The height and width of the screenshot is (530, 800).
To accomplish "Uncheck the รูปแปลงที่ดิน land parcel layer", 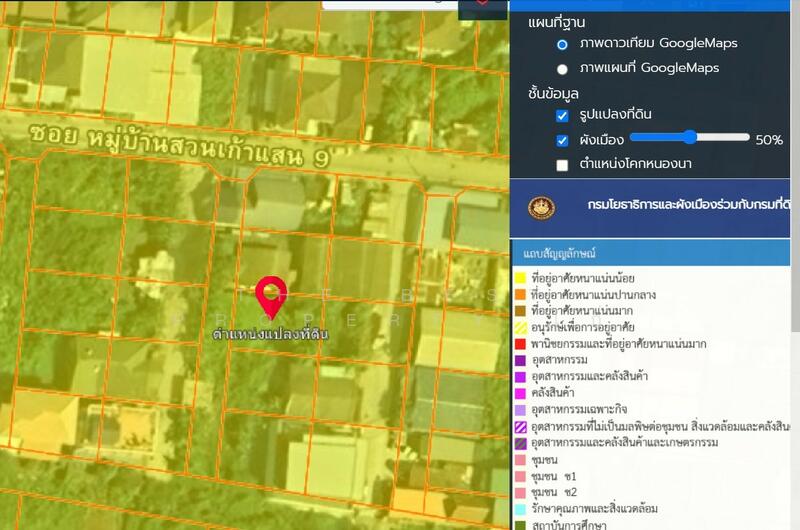I will [x=562, y=116].
